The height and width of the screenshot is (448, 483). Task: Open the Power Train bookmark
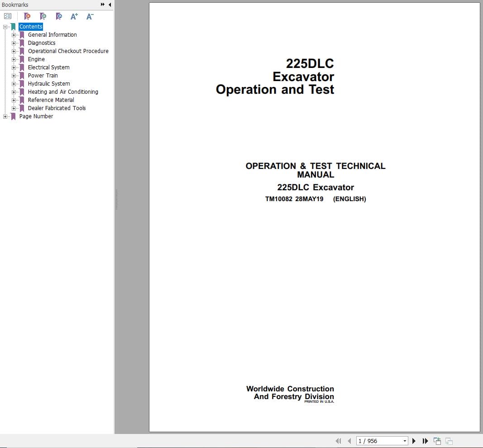tap(43, 76)
